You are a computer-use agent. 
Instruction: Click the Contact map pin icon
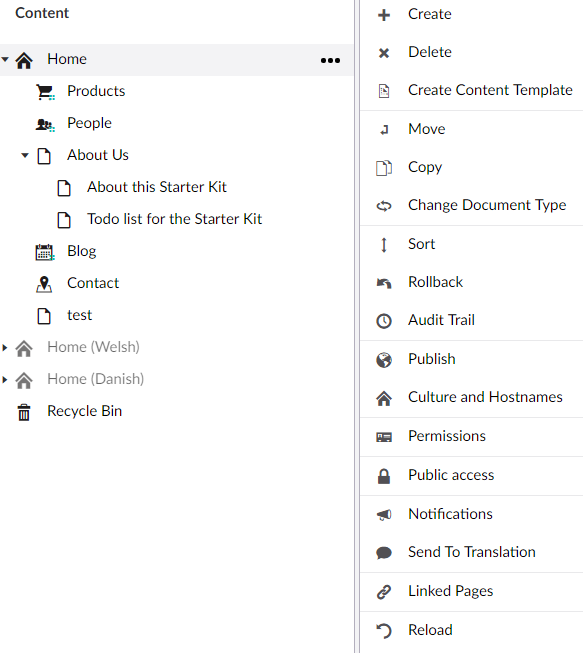(44, 284)
